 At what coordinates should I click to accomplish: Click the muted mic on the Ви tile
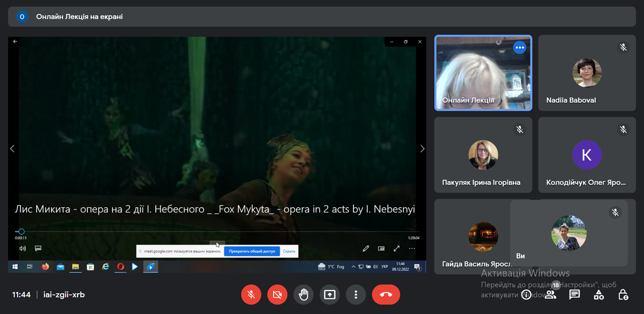[x=615, y=212]
